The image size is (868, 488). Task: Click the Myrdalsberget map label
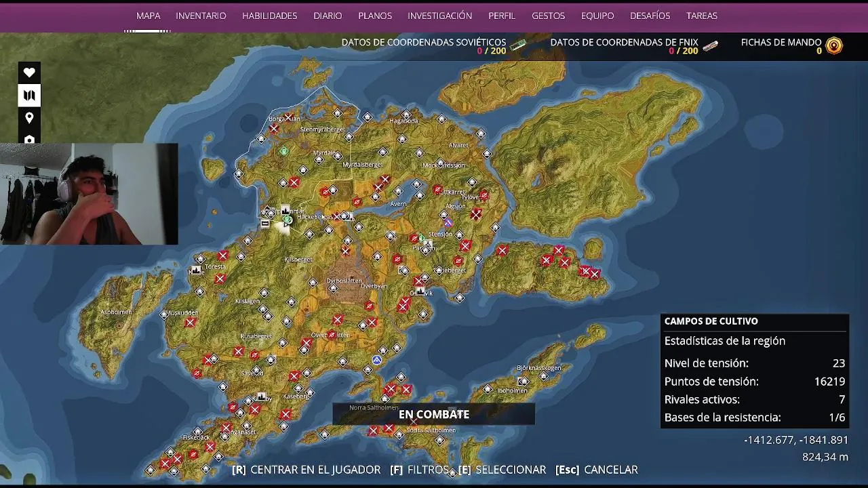pos(363,165)
